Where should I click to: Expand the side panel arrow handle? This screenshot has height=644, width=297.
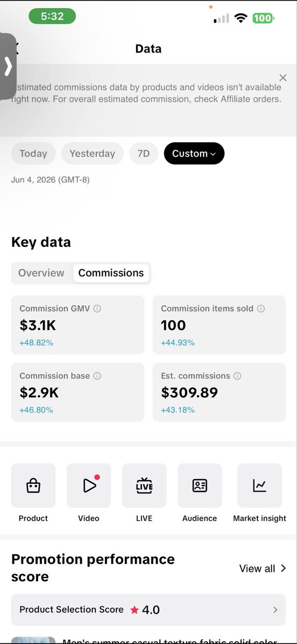8,67
